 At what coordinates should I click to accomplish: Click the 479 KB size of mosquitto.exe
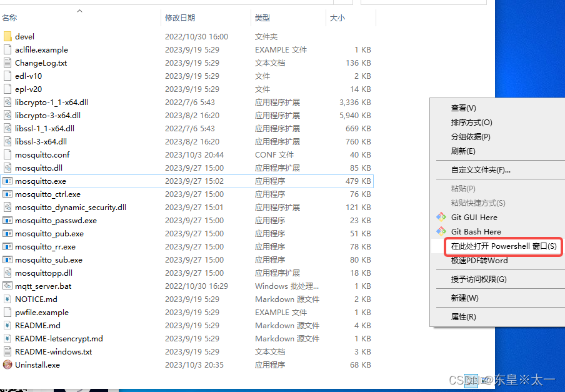tap(358, 181)
